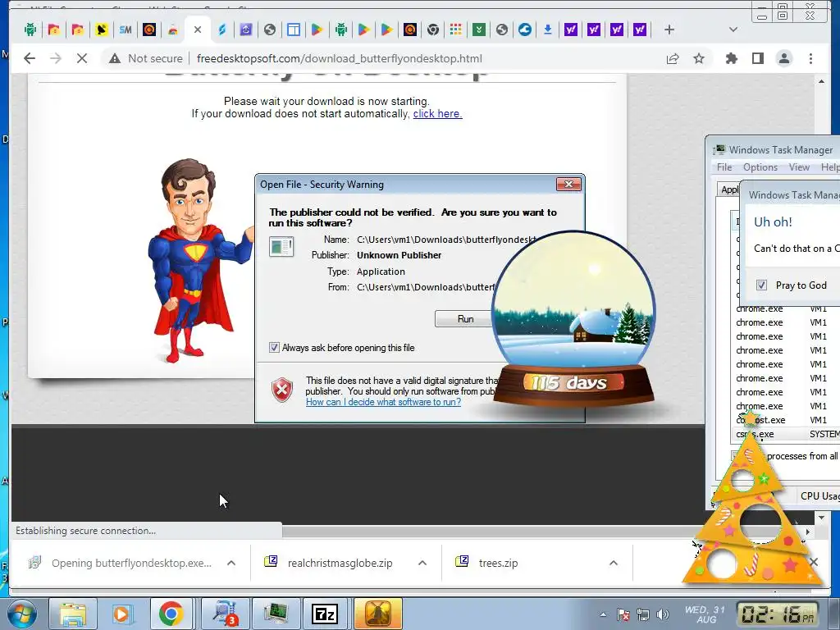
Task: Expand options for realchristmasglobe.zip download
Action: (422, 563)
